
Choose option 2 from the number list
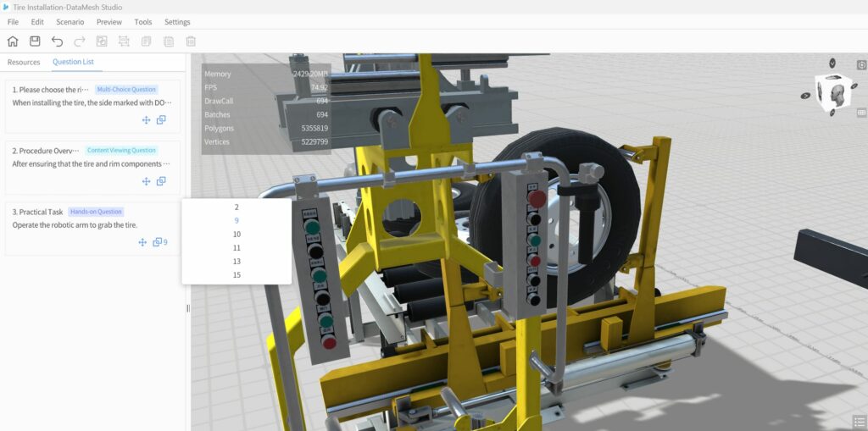pyautogui.click(x=236, y=207)
